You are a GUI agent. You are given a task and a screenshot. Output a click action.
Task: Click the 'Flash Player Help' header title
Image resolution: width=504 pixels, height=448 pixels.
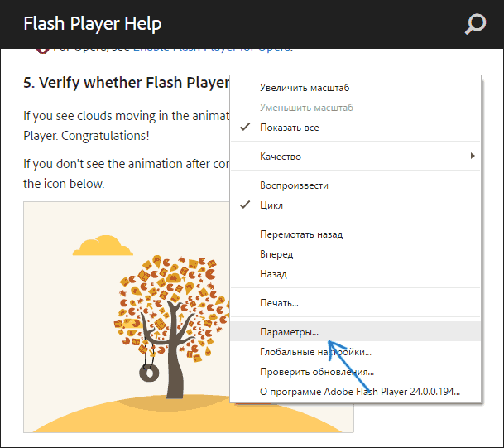92,24
